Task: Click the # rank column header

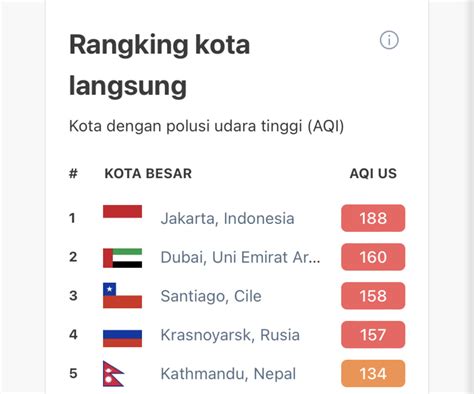Action: click(x=73, y=174)
